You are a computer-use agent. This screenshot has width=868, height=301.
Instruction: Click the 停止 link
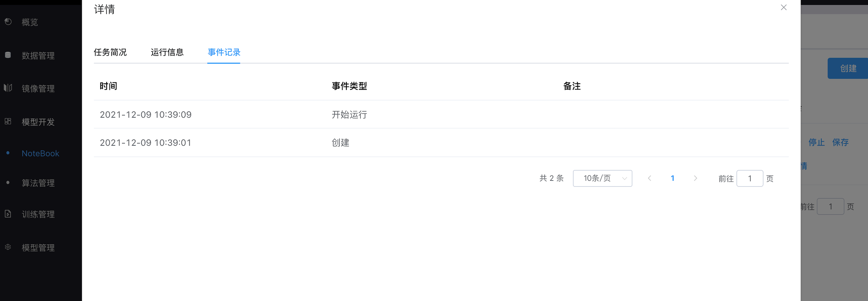coord(816,142)
